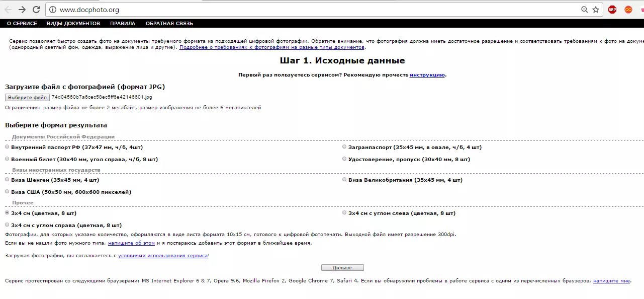Click the page info icon in address bar
This screenshot has width=644, height=299.
coord(53,10)
